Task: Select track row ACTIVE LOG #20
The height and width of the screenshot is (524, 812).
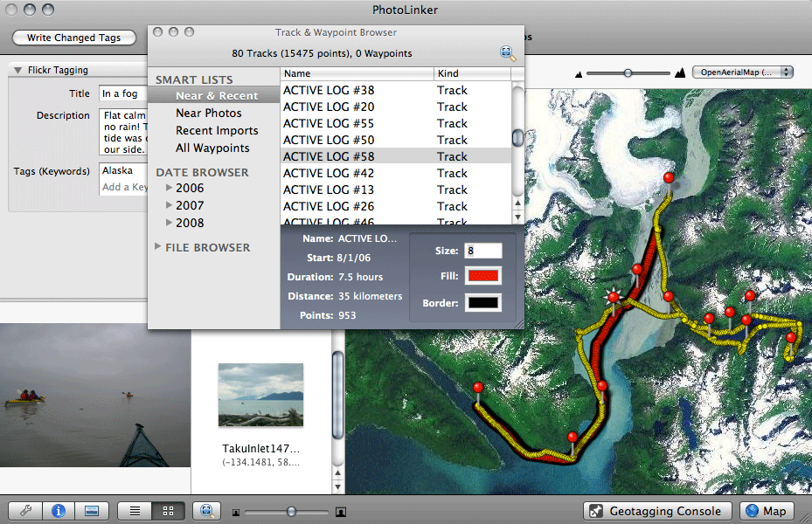Action: [396, 107]
